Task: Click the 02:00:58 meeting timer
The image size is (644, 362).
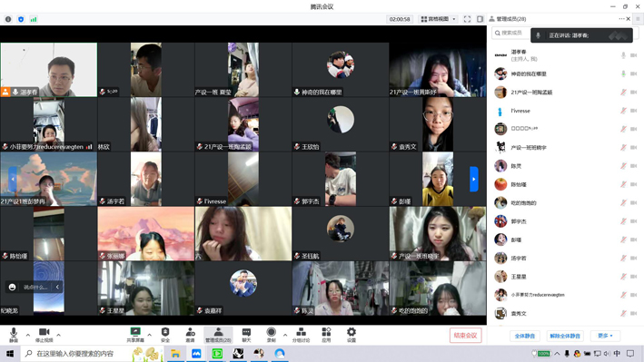Action: (x=400, y=19)
